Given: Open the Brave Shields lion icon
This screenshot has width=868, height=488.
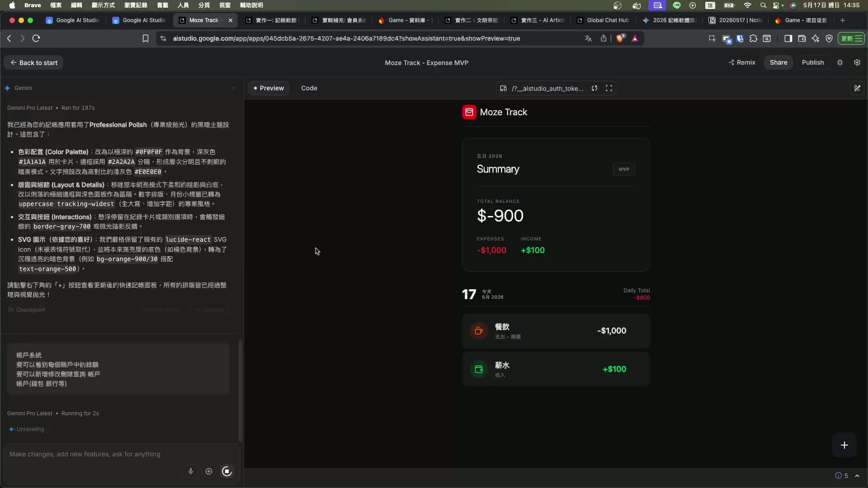Looking at the screenshot, I should click(x=620, y=38).
